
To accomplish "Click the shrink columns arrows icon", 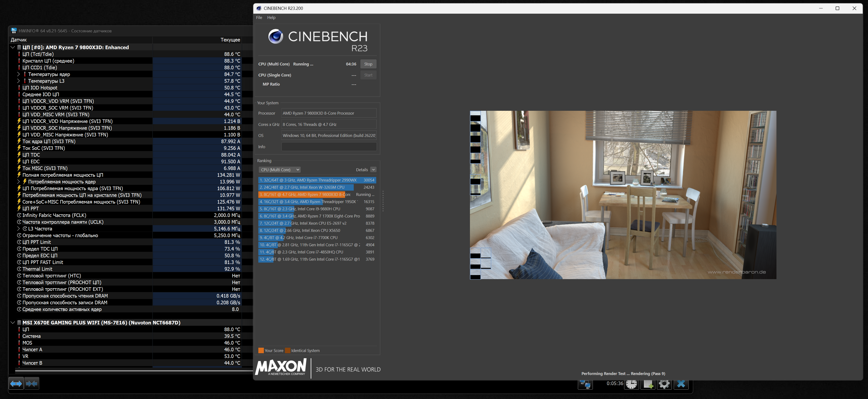I will click(32, 383).
